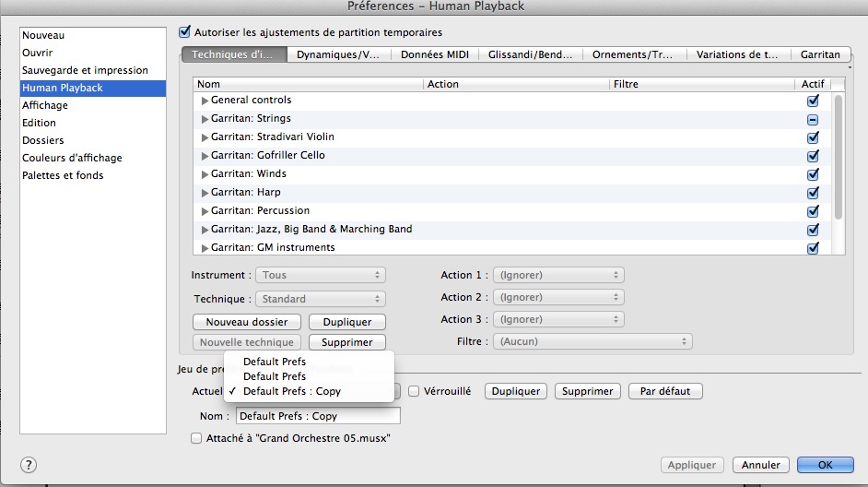Click the Nom text field
This screenshot has width=868, height=487.
click(x=318, y=416)
